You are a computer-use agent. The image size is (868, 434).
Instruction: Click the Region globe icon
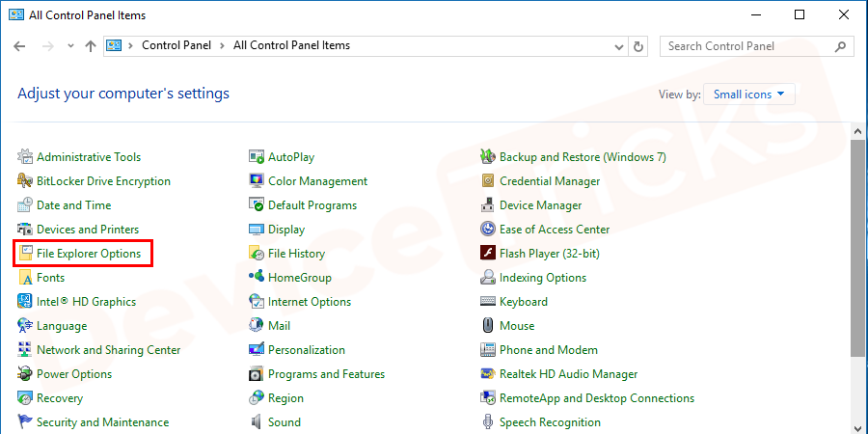(x=257, y=398)
